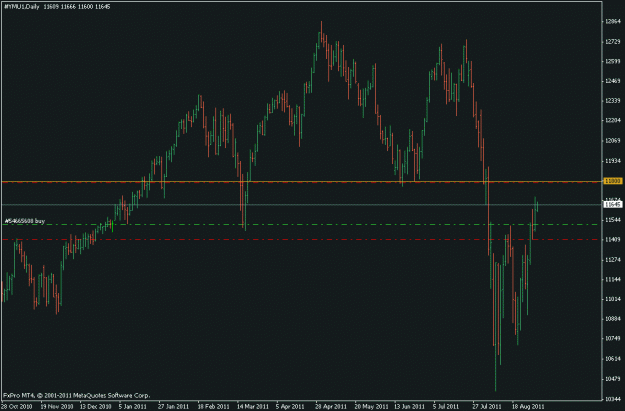Viewport: 625px width, 411px height.
Task: Click the 12729 price axis label
Action: [613, 42]
